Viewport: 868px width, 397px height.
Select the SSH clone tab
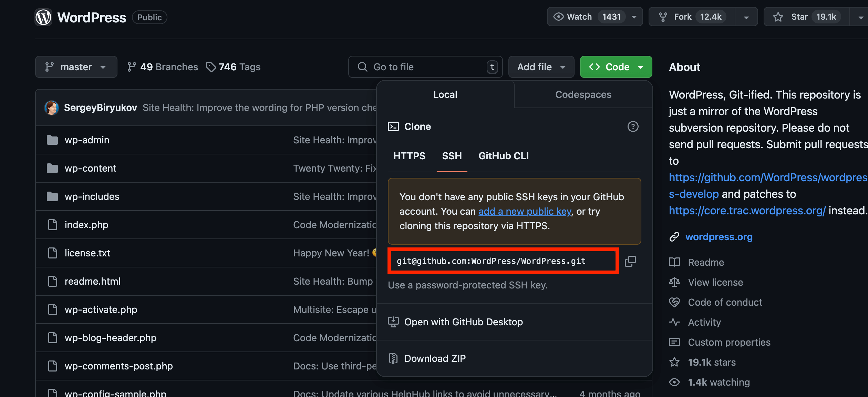(452, 156)
